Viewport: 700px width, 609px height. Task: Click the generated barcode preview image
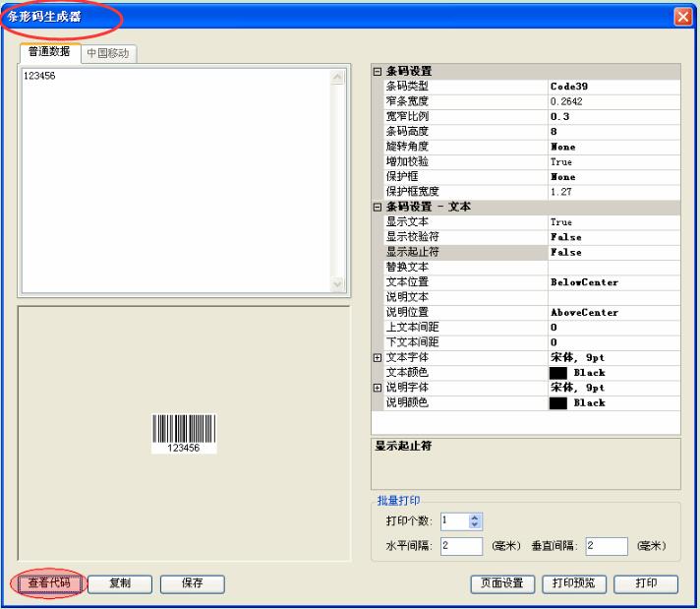(184, 434)
